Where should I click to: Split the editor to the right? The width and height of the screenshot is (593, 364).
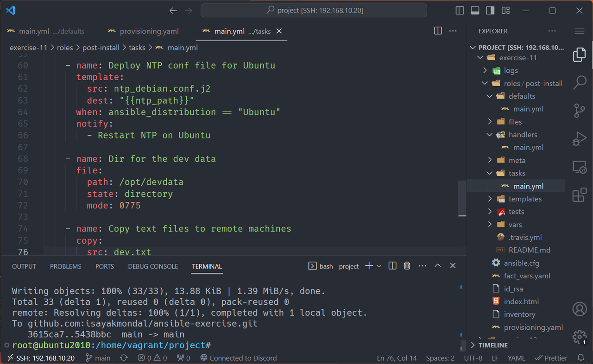tap(438, 31)
